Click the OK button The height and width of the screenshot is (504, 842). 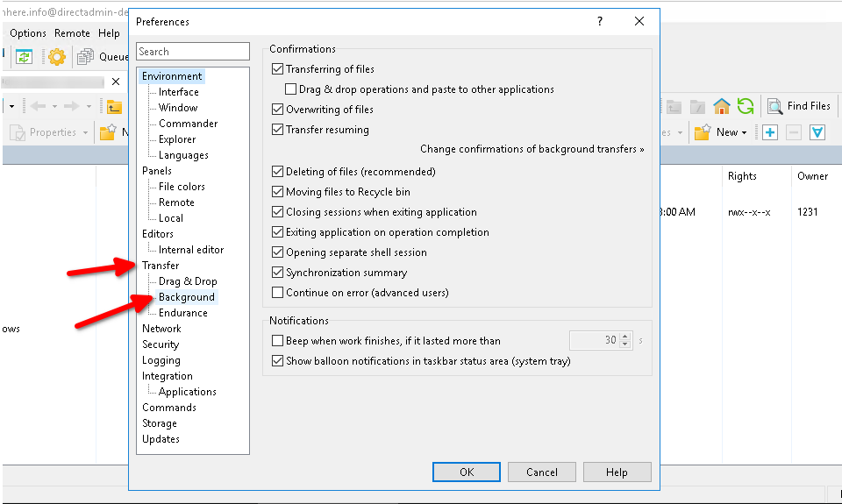tap(467, 472)
